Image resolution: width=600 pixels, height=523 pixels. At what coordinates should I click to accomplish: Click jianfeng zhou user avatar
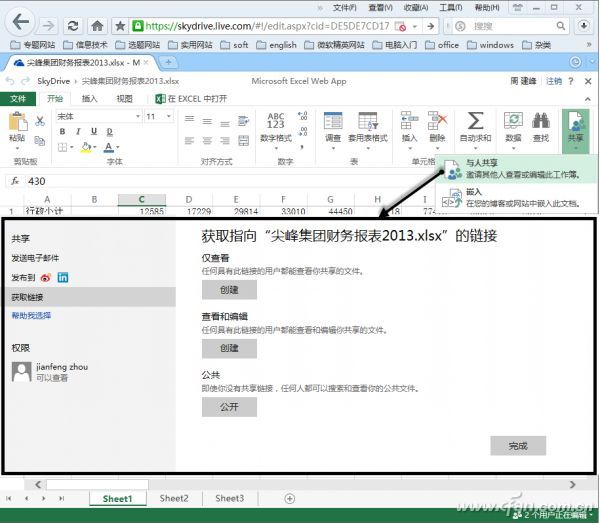coord(21,372)
